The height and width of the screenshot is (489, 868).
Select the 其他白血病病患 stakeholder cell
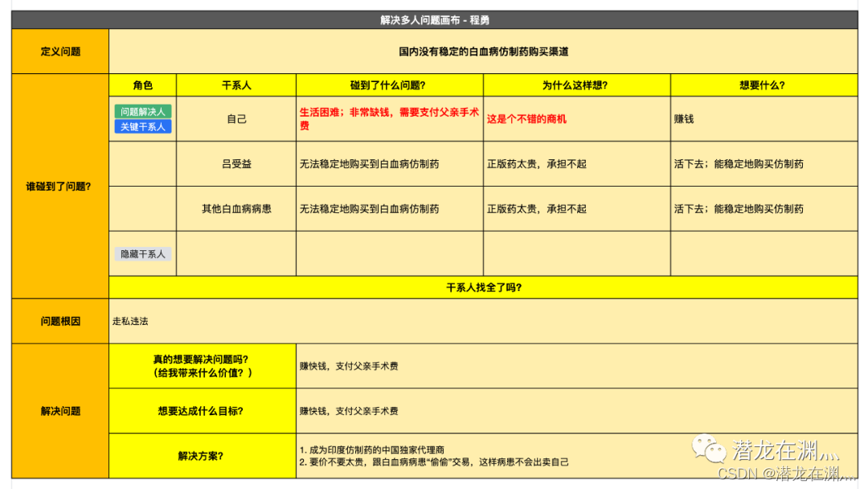pos(236,209)
